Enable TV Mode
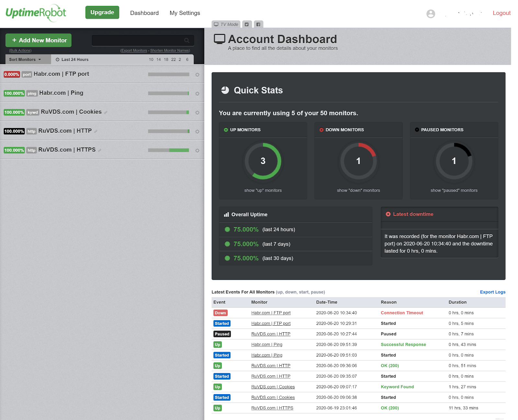This screenshot has width=518, height=420. [x=226, y=24]
